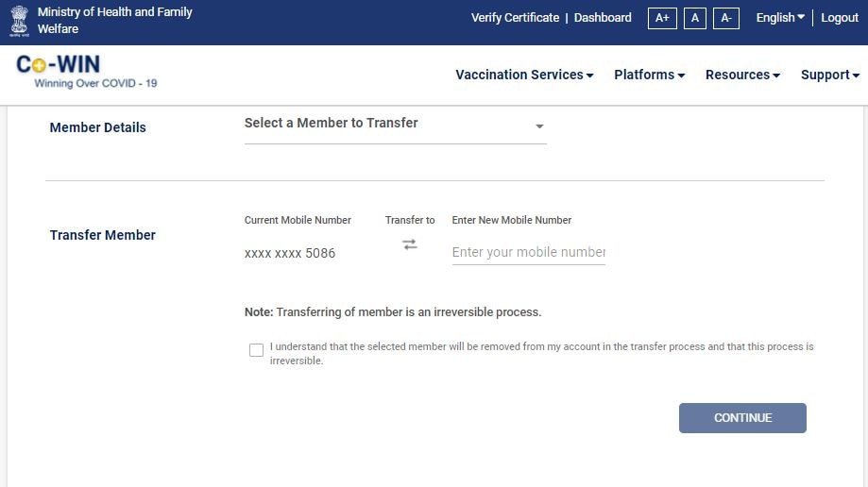Click current mobile number xxxx xxxx 5086
Screen dimensions: 868x487
tap(290, 253)
